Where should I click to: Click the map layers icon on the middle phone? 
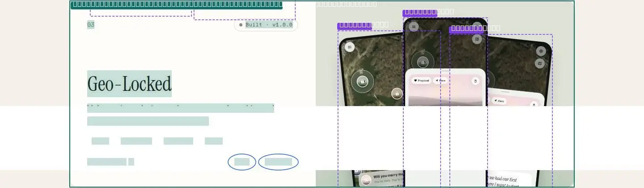coord(477,39)
